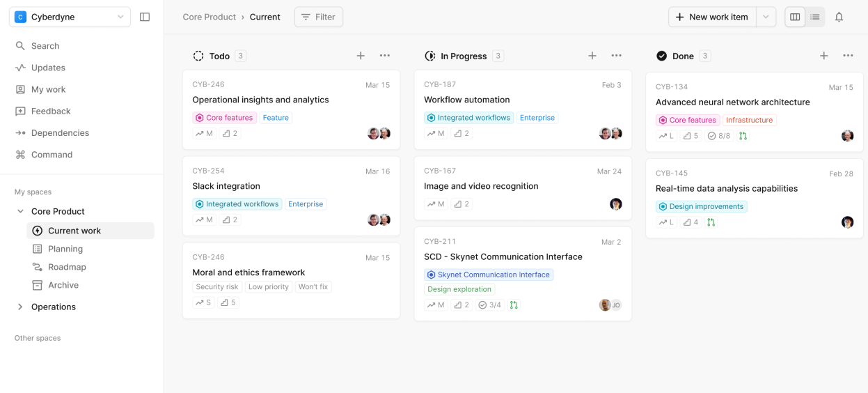Go to Roadmap in Core Product
The width and height of the screenshot is (868, 393).
tap(67, 267)
